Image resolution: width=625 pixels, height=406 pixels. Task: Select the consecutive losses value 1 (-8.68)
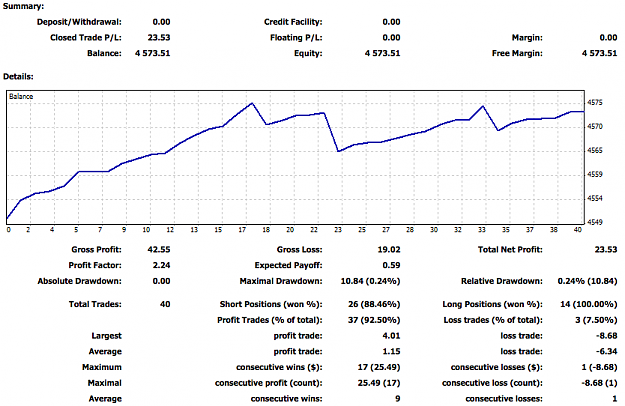tap(599, 367)
